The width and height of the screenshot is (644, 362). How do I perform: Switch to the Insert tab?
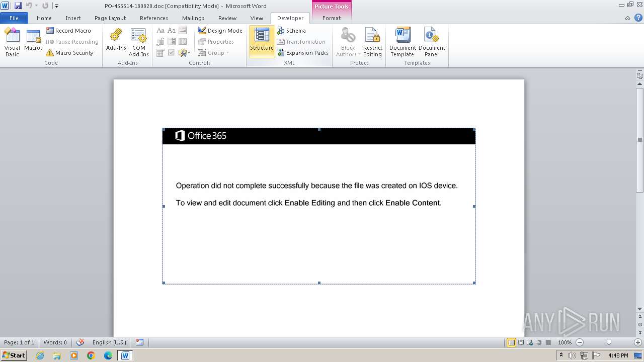[x=73, y=18]
